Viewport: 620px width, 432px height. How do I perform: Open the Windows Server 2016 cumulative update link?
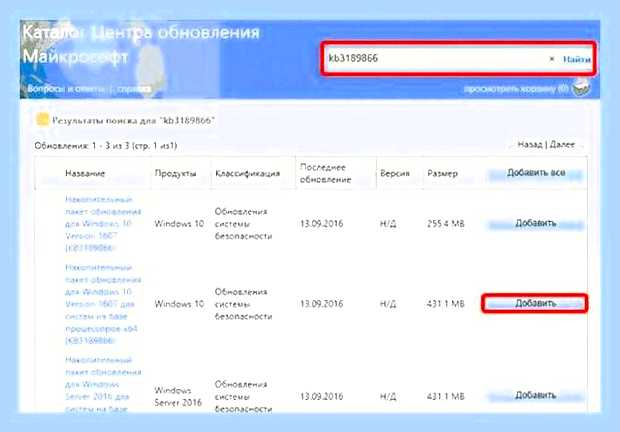(103, 384)
